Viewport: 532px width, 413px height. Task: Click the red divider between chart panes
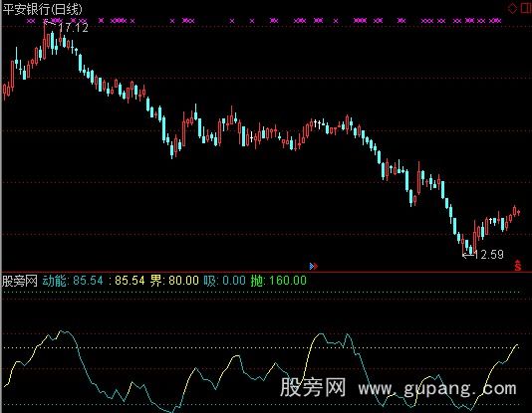(x=266, y=272)
